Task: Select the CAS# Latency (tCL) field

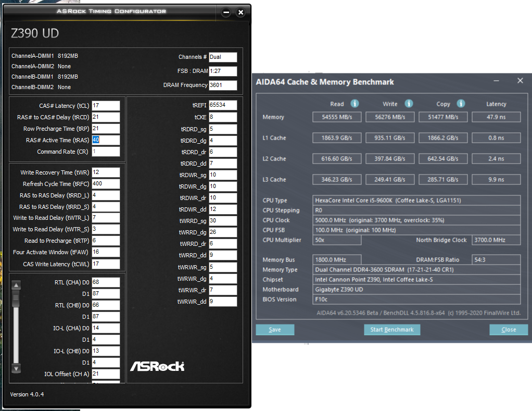Action: coord(106,106)
